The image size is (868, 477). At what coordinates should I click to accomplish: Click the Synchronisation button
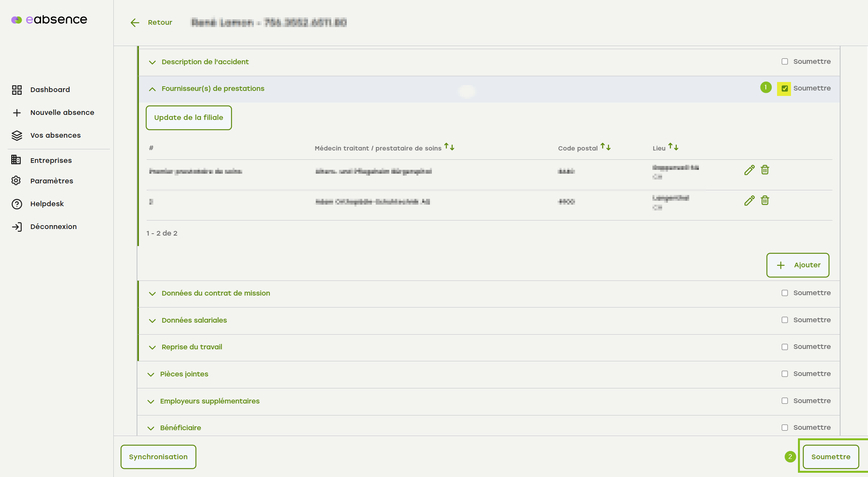click(x=158, y=457)
